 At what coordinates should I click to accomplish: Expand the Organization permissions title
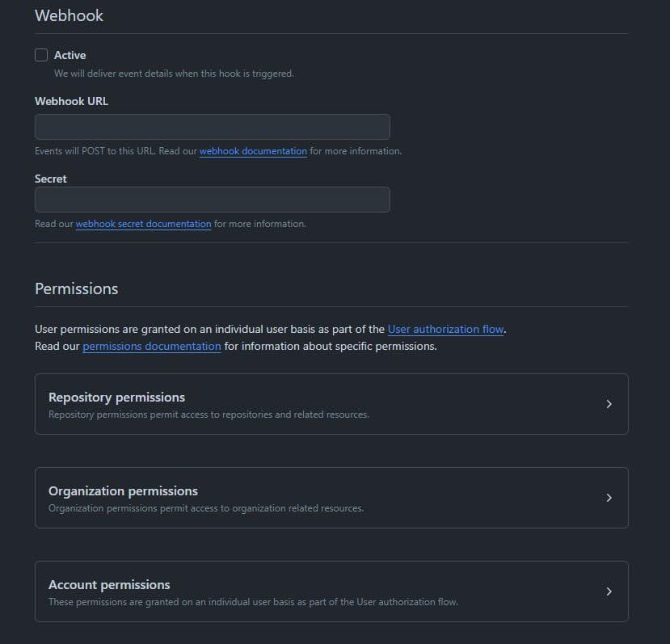[123, 490]
